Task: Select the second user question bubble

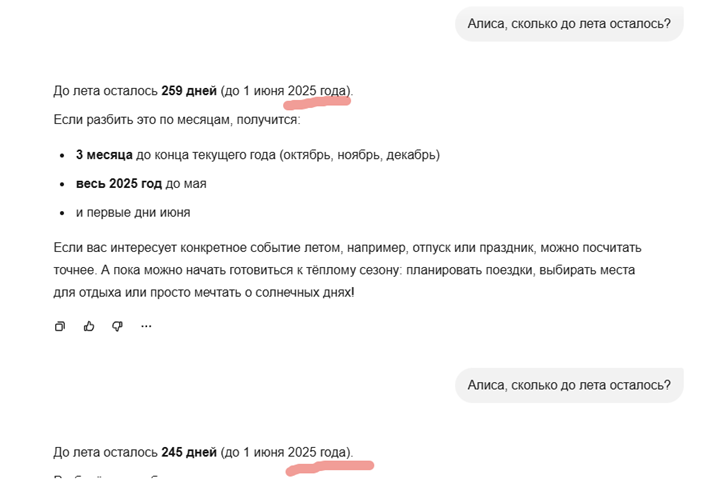Action: pyautogui.click(x=569, y=385)
